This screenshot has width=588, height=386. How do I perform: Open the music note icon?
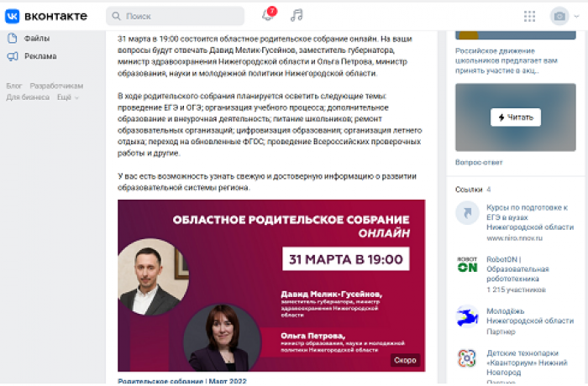coord(297,15)
